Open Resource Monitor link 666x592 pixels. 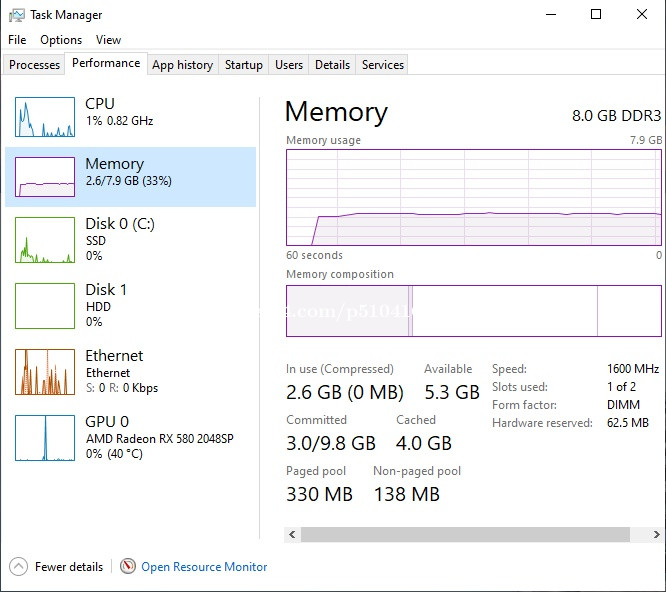pos(204,567)
